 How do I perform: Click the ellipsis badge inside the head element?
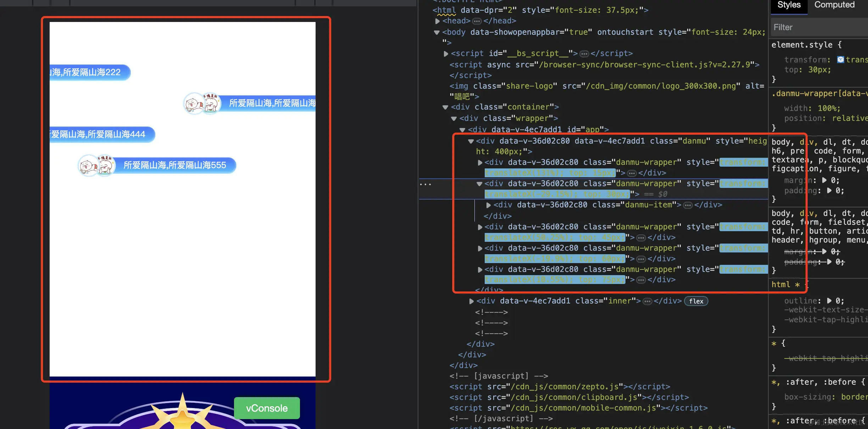click(477, 21)
